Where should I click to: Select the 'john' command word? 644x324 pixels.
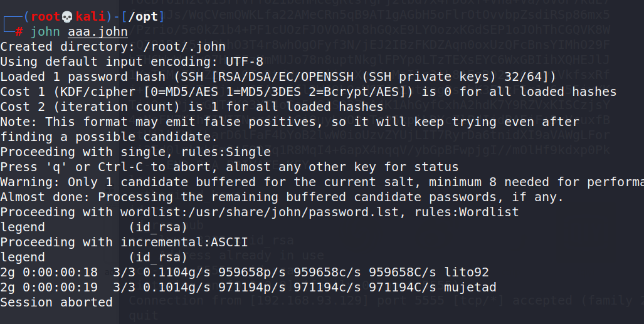click(x=45, y=31)
